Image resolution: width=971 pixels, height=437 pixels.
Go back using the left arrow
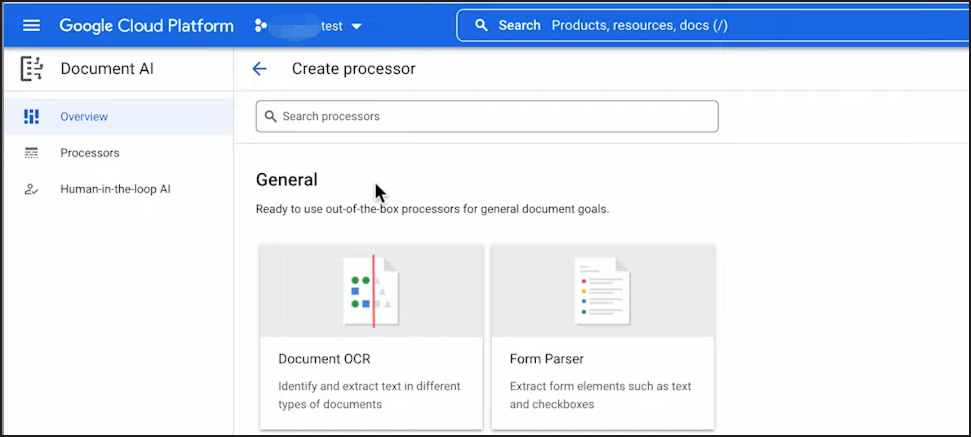pos(259,69)
